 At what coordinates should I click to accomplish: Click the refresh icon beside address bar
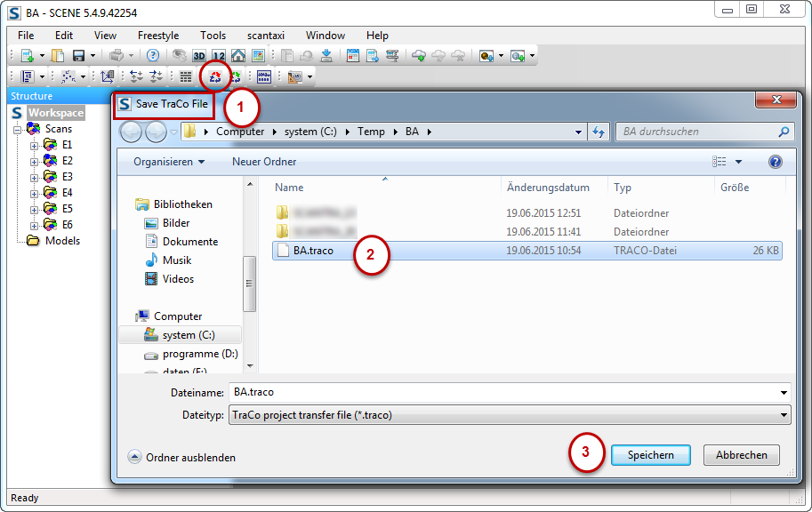599,132
